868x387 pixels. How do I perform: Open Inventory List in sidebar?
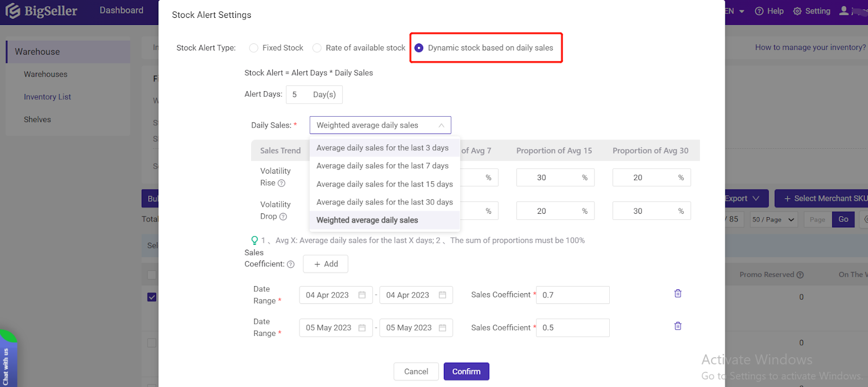47,97
